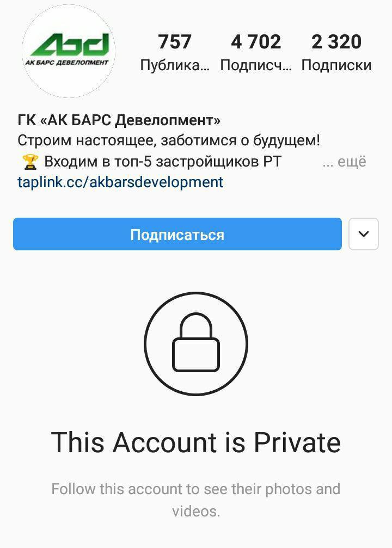392x548 pixels.
Task: Open the 2 320 following count
Action: coord(336,41)
